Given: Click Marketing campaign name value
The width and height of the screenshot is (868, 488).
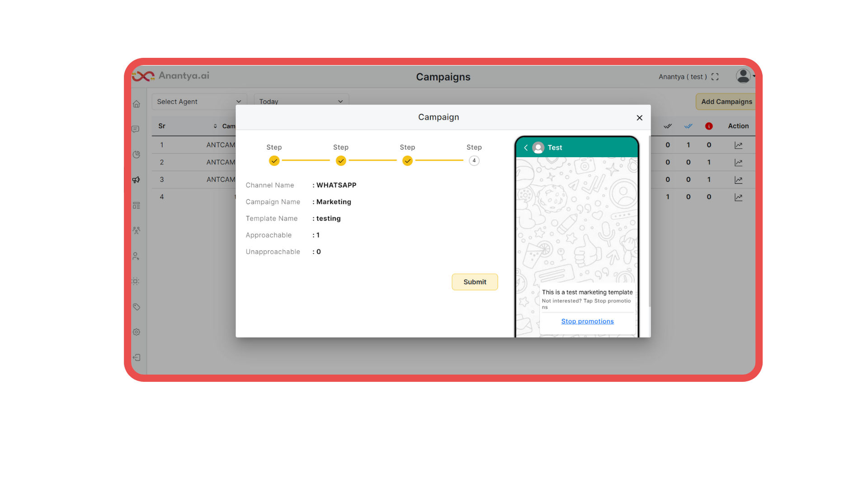Looking at the screenshot, I should click(x=334, y=202).
